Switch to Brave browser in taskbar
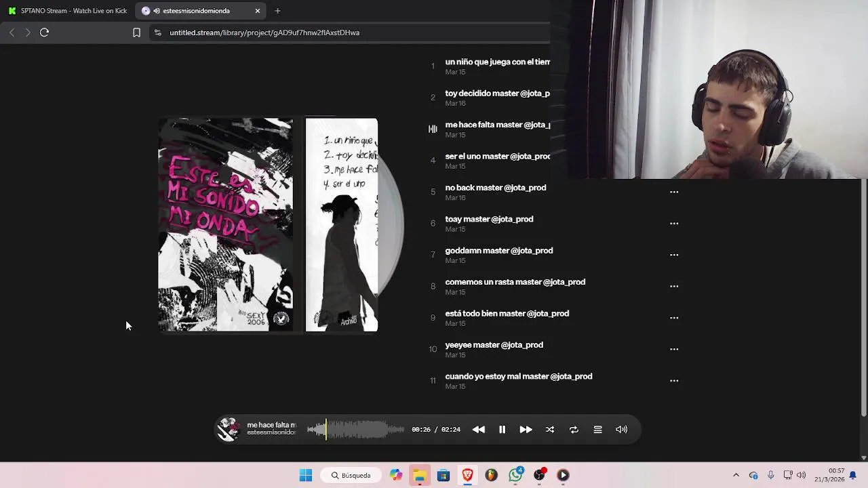The image size is (868, 488). point(467,475)
